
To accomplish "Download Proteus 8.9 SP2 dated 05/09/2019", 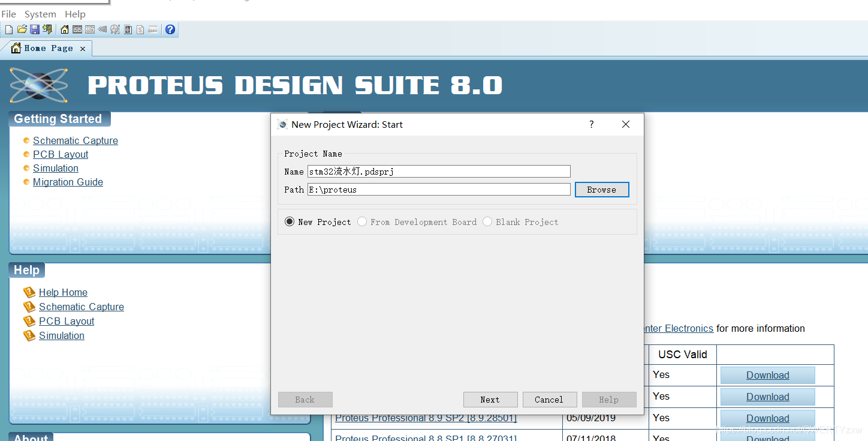I will click(x=767, y=418).
